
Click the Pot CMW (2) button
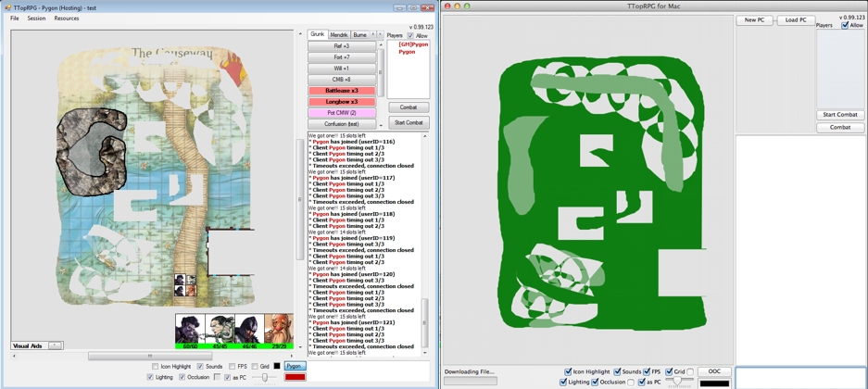[342, 113]
